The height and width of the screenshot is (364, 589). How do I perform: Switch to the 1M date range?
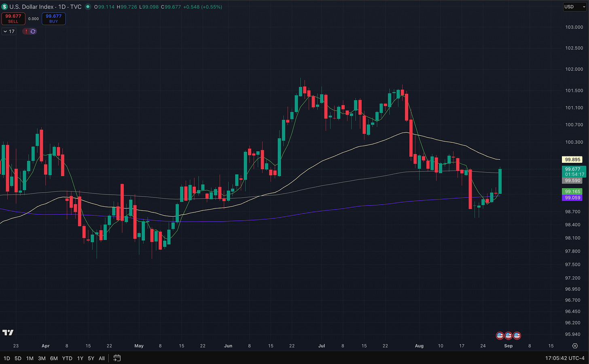point(30,358)
